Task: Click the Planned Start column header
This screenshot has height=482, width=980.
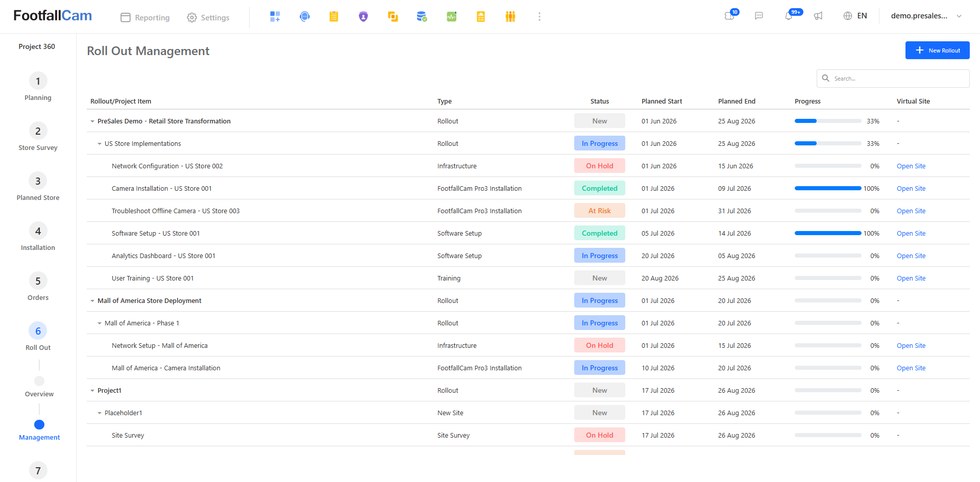Action: pyautogui.click(x=662, y=102)
